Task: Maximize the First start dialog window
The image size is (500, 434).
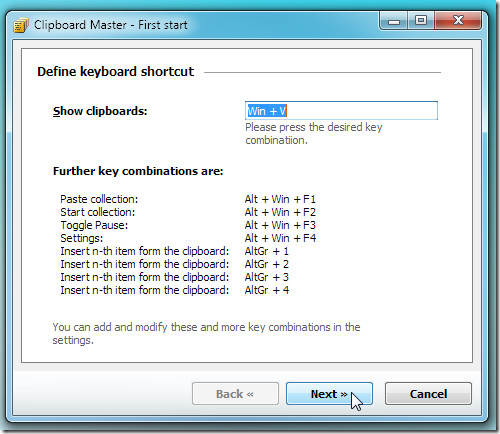Action: [421, 21]
